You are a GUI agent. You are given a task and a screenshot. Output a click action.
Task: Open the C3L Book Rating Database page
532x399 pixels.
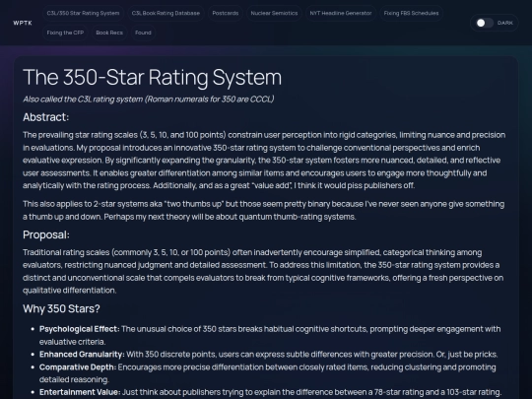point(166,13)
